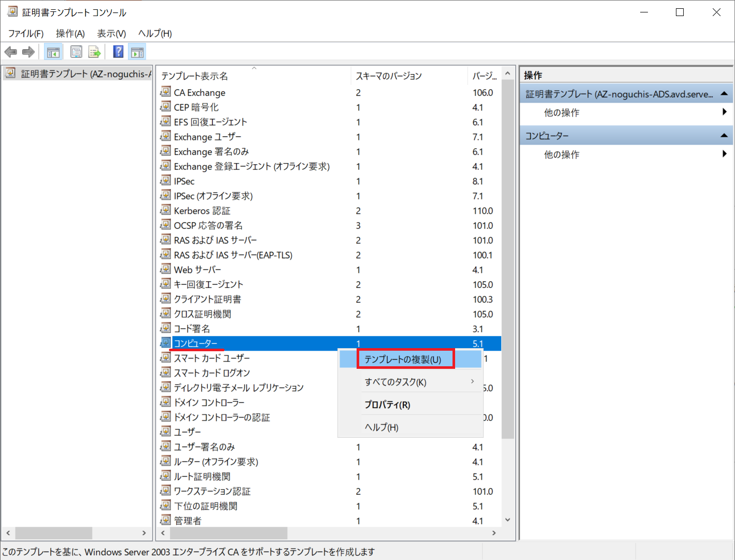This screenshot has width=735, height=560.
Task: Select the ルーター (オフライン要求) row
Action: tap(329, 462)
